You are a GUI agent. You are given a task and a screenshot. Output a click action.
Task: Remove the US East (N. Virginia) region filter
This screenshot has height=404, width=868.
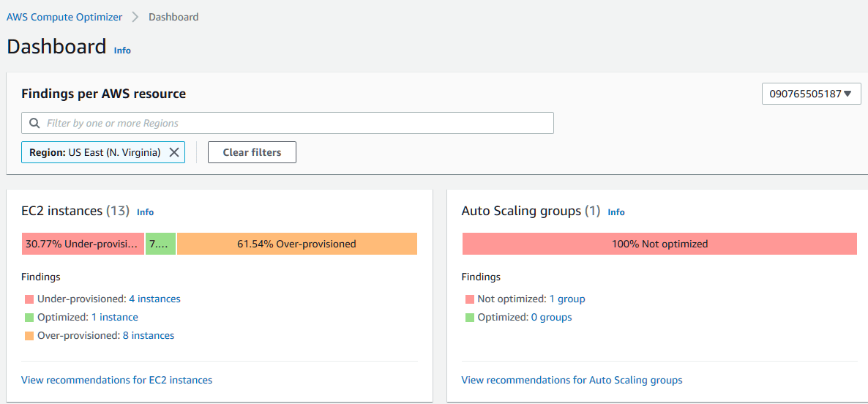coord(174,152)
